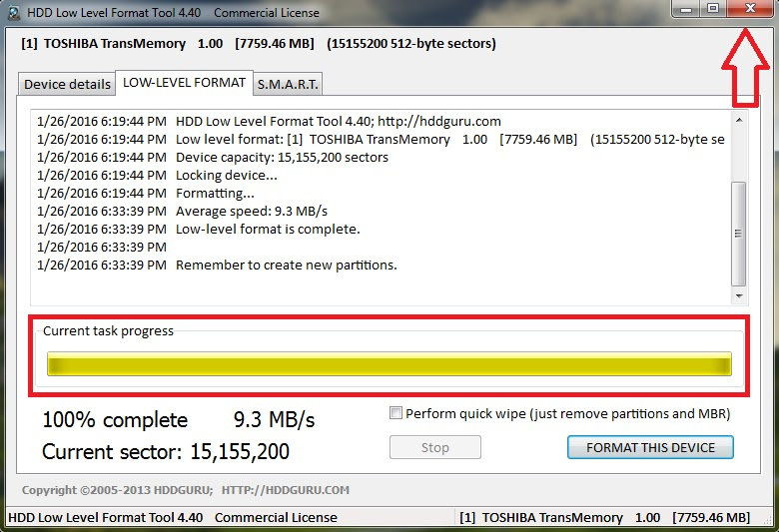The image size is (779, 532).
Task: Minimize the HDD Low Level Format Tool window
Action: tap(686, 9)
